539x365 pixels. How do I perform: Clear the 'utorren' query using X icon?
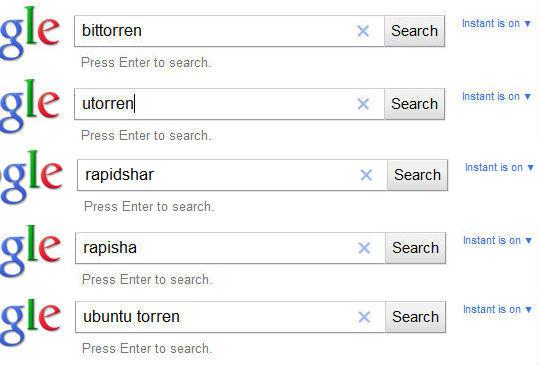(x=363, y=104)
